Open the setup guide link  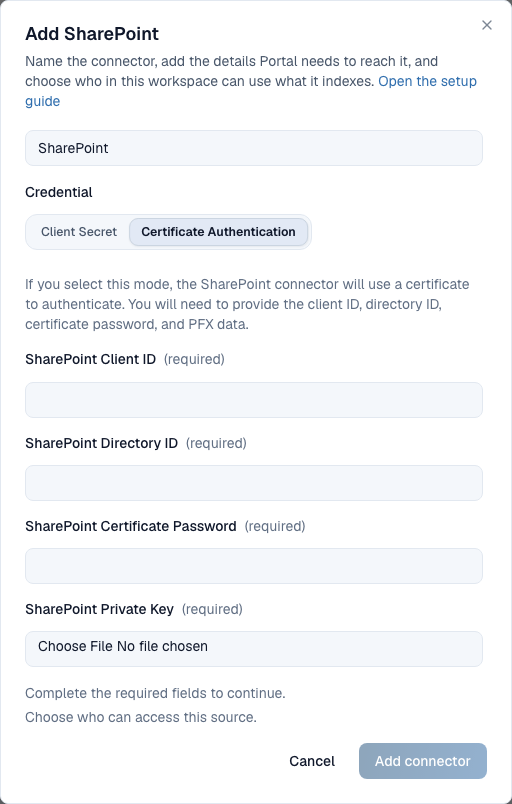[427, 81]
